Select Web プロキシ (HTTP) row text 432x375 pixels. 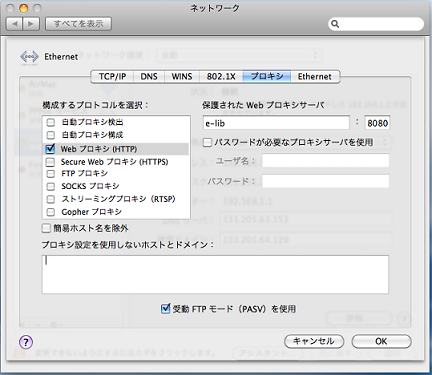coord(99,149)
